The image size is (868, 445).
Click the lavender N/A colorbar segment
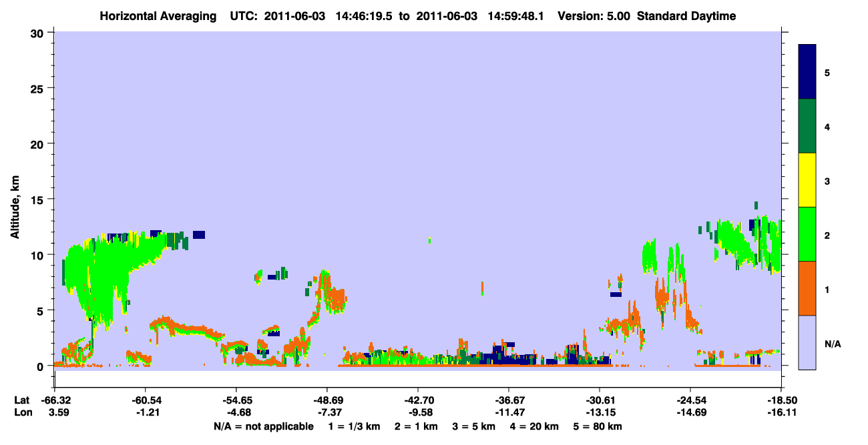(x=807, y=342)
